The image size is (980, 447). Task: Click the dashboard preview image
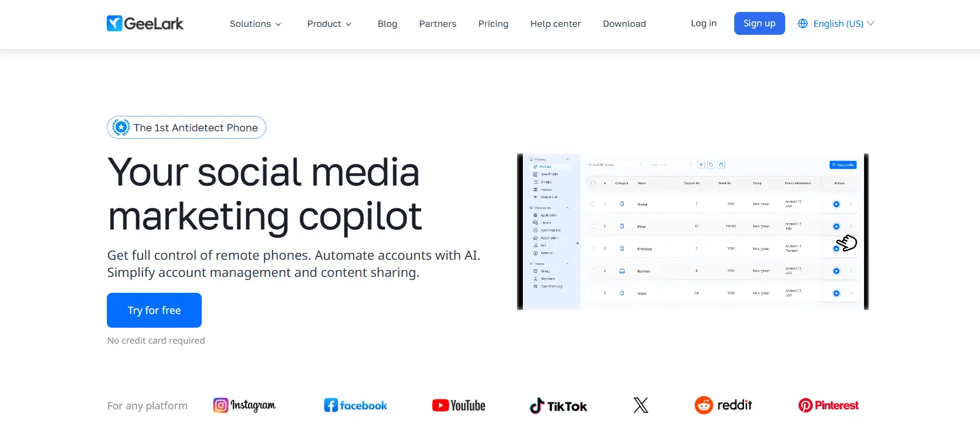coord(693,232)
